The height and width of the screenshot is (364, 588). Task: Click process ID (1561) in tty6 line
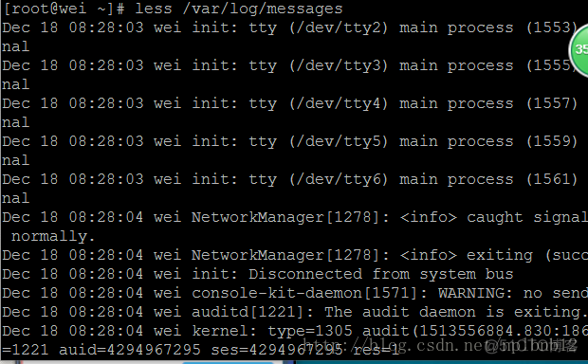[x=552, y=179]
